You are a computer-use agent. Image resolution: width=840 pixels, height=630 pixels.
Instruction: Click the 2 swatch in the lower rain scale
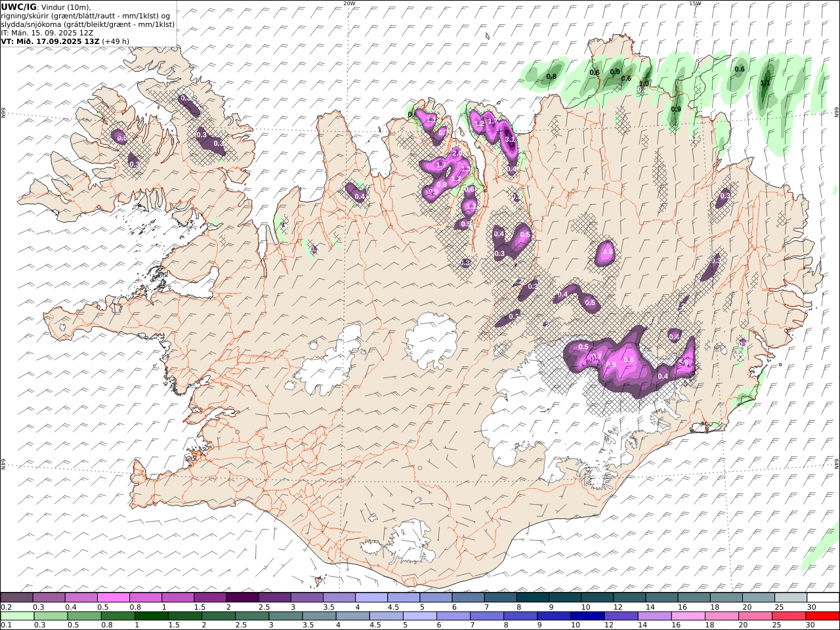[x=219, y=616]
